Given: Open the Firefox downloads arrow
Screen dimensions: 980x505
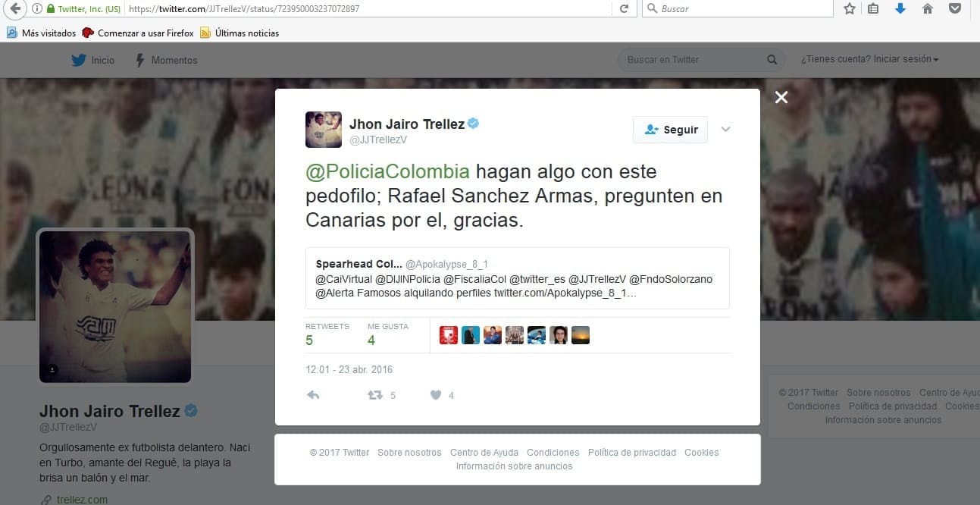Looking at the screenshot, I should (900, 9).
